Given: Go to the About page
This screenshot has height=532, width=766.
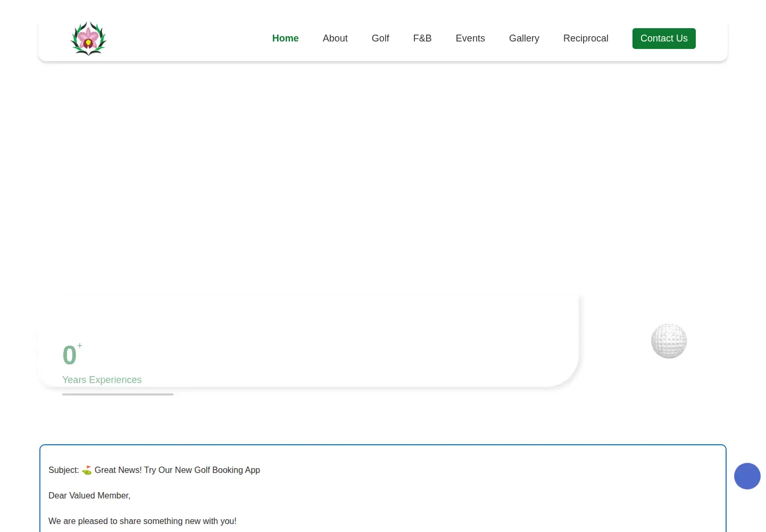Looking at the screenshot, I should pyautogui.click(x=335, y=38).
